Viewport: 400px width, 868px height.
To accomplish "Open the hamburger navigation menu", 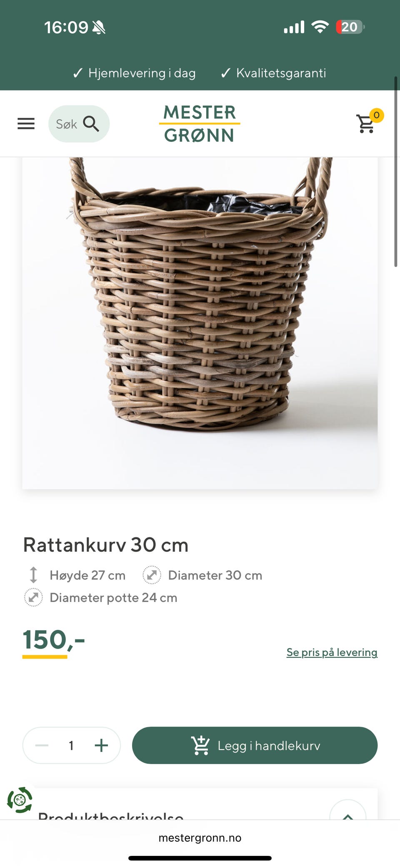I will click(26, 123).
